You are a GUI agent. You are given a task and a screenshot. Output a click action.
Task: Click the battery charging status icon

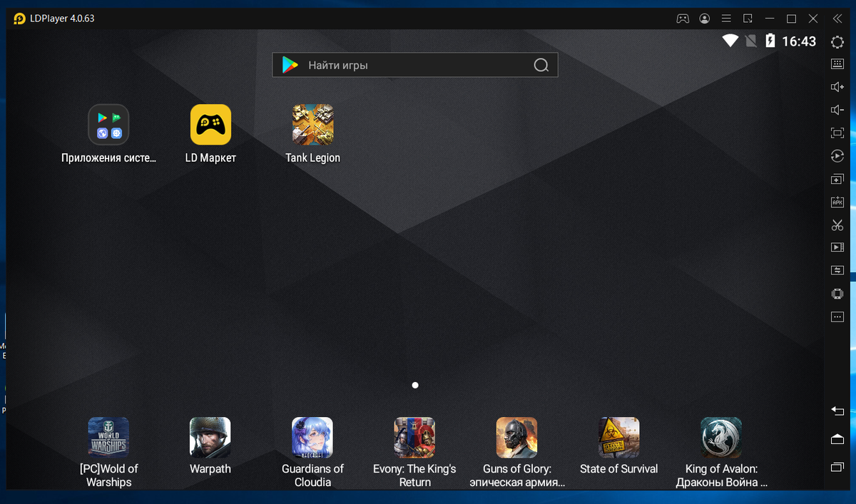[x=770, y=41]
